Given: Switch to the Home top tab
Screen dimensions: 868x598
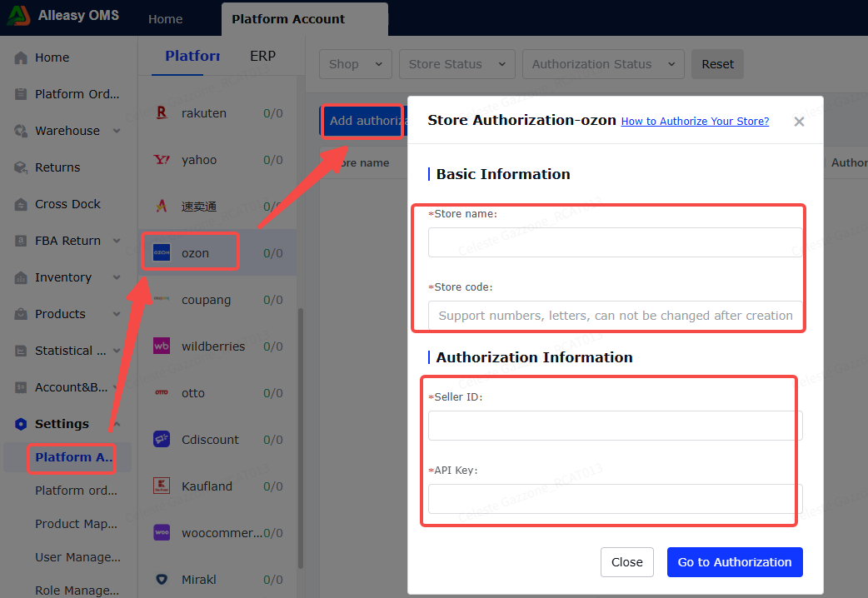Looking at the screenshot, I should click(166, 19).
